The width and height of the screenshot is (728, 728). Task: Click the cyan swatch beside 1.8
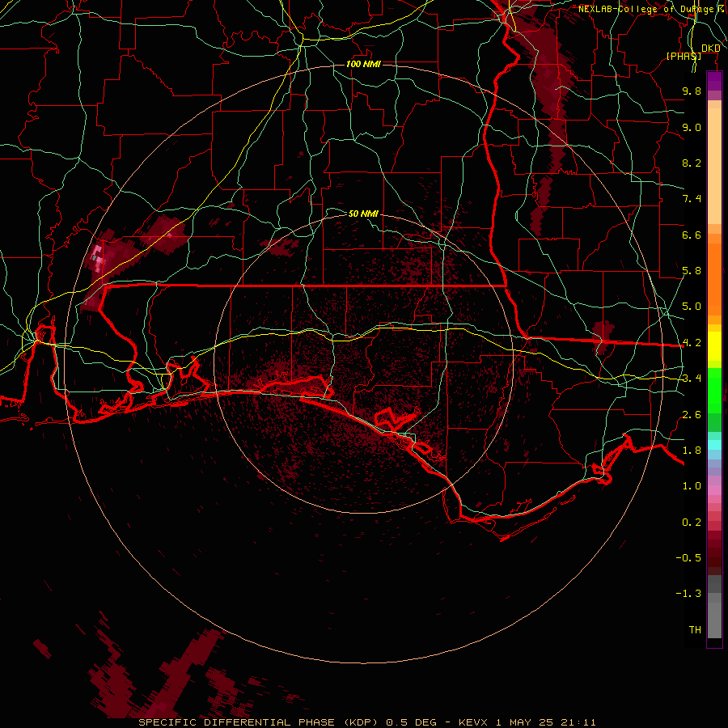pos(714,445)
